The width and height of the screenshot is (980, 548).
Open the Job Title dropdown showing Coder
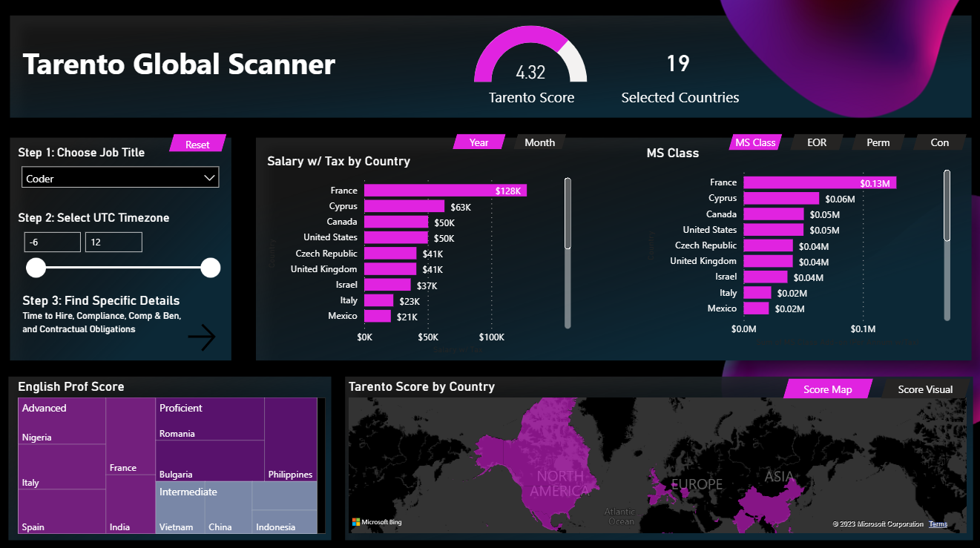pos(111,178)
